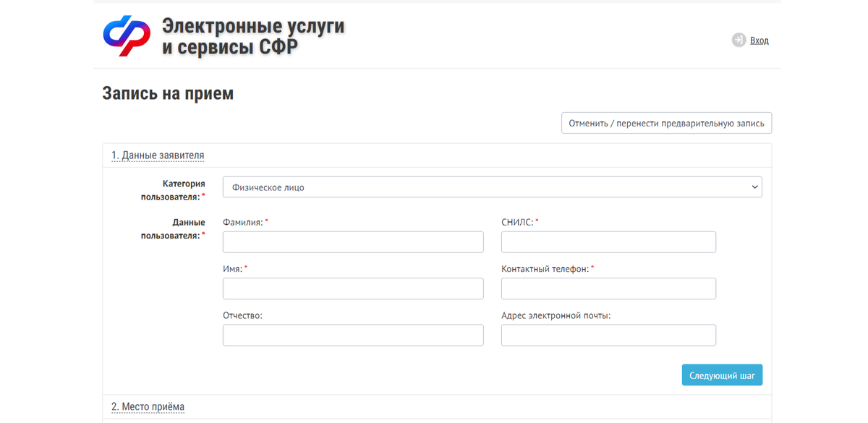Screen dimensions: 868x423
Task: Open the Вход login link
Action: [759, 40]
